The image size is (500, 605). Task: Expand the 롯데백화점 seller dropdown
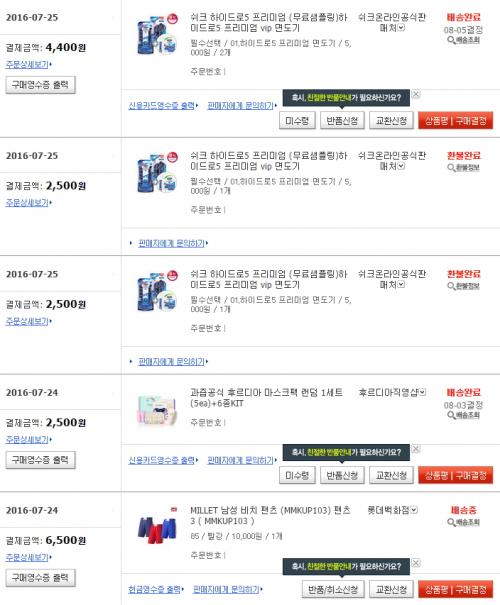(x=414, y=510)
